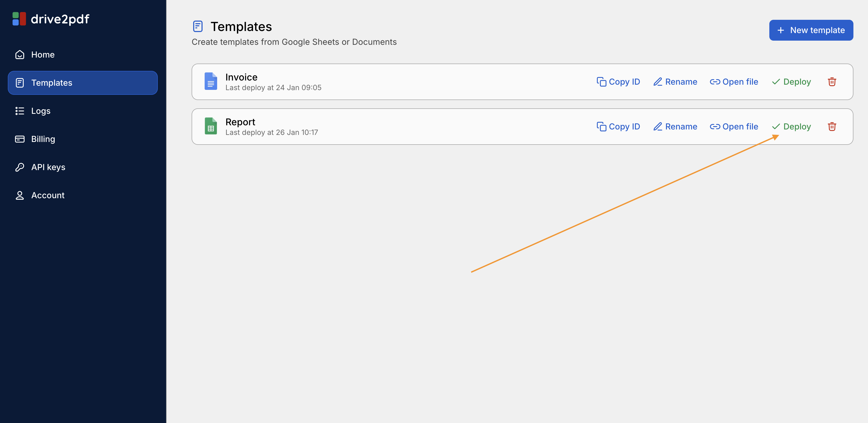Open Logs via its list icon

pyautogui.click(x=20, y=110)
